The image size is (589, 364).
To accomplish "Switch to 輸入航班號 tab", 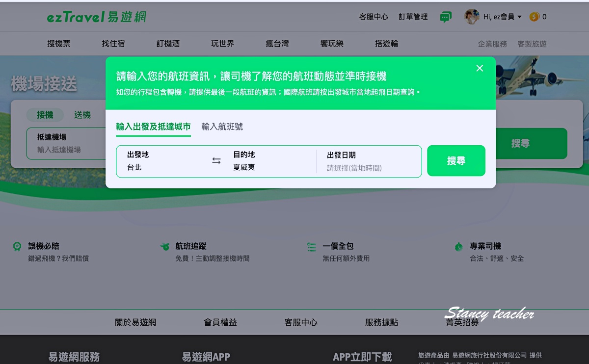I will (x=222, y=127).
